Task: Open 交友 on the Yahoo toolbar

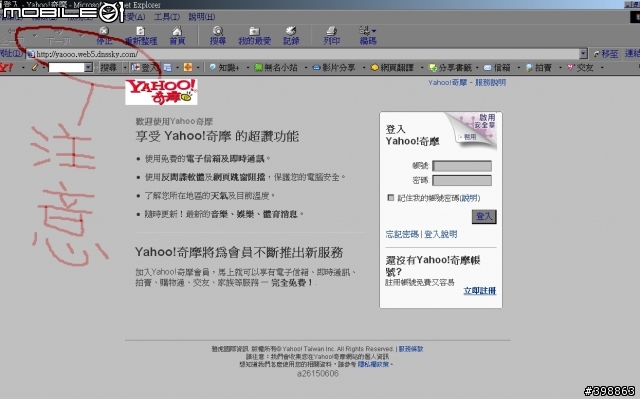Action: tap(580, 67)
